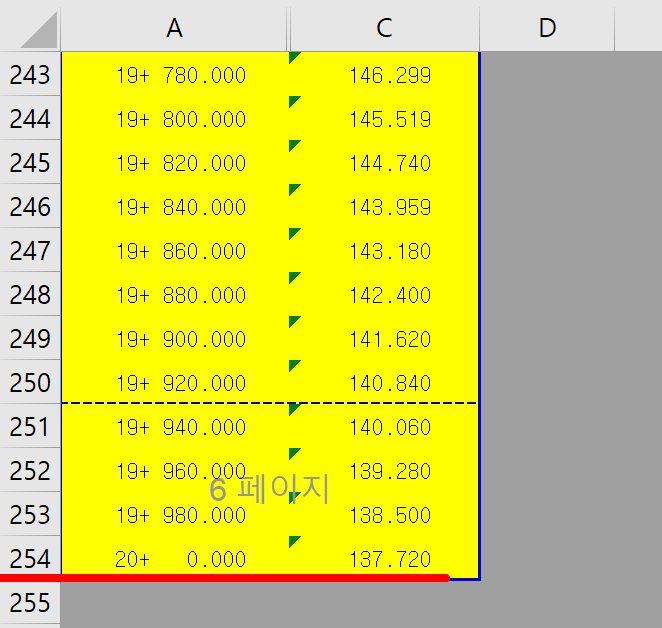Screen dimensions: 662x628
Task: Select row 255 header
Action: [30, 602]
